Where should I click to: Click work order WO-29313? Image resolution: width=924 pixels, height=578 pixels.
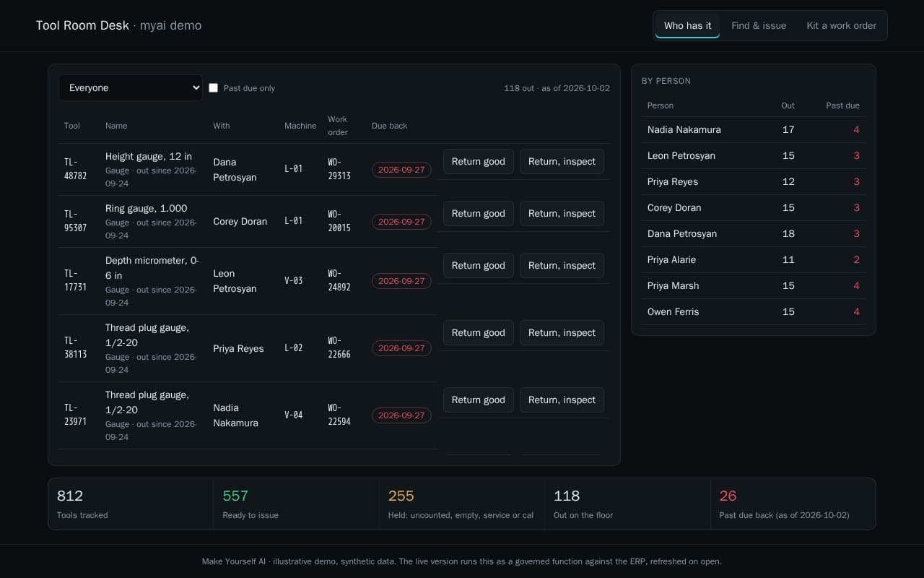click(339, 169)
